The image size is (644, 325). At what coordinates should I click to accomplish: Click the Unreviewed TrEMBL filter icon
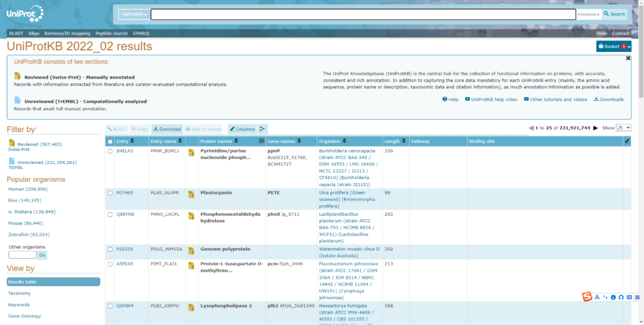tap(11, 162)
